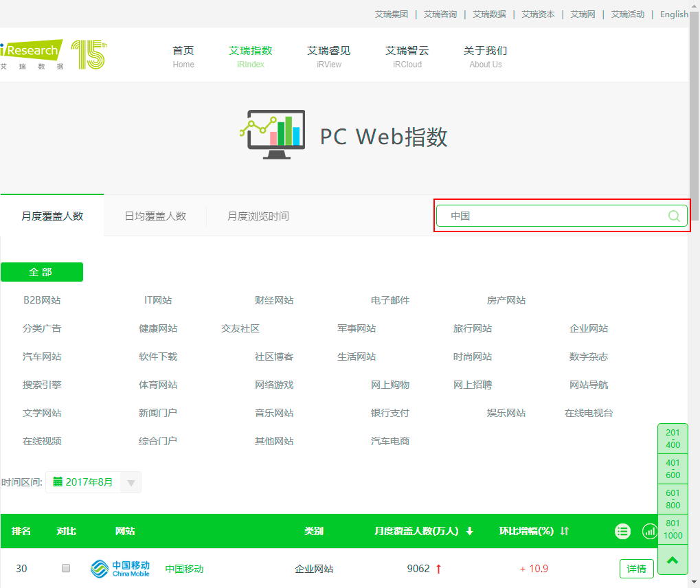Tick the compare checkbox for 中国移动
The image size is (700, 588).
click(x=66, y=568)
